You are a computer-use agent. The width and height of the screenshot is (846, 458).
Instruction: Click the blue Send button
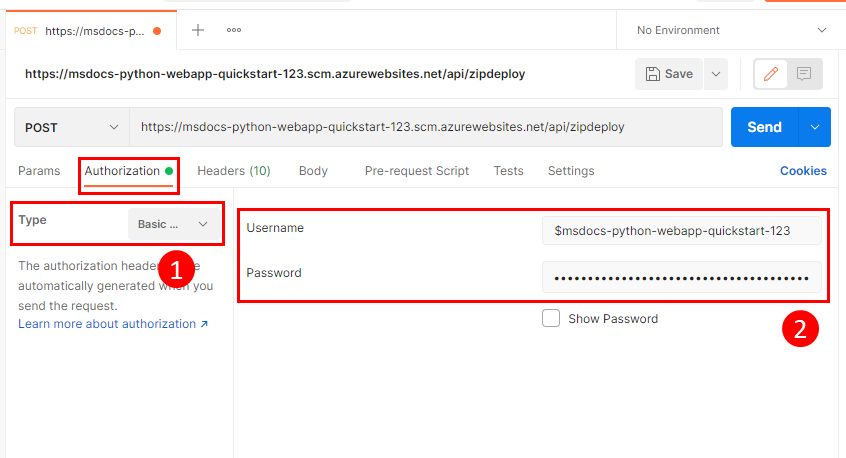coord(764,128)
